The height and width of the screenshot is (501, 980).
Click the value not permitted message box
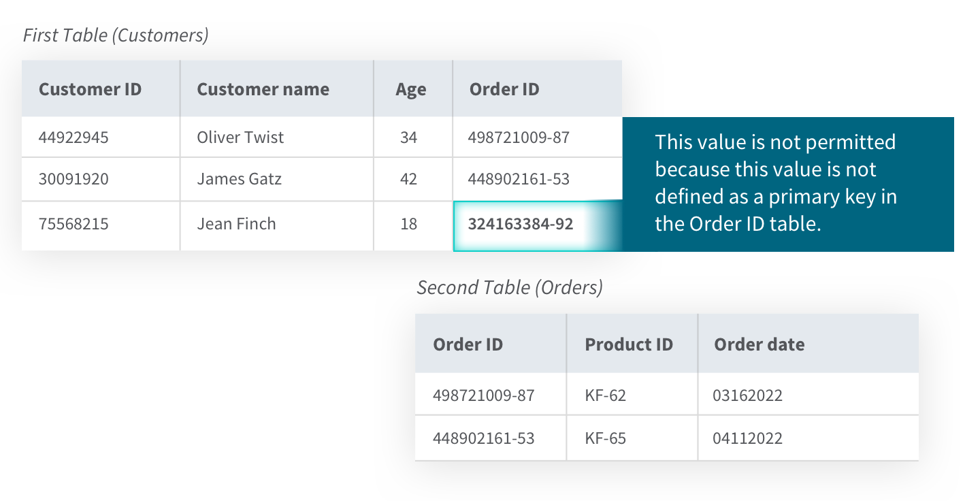(x=788, y=184)
